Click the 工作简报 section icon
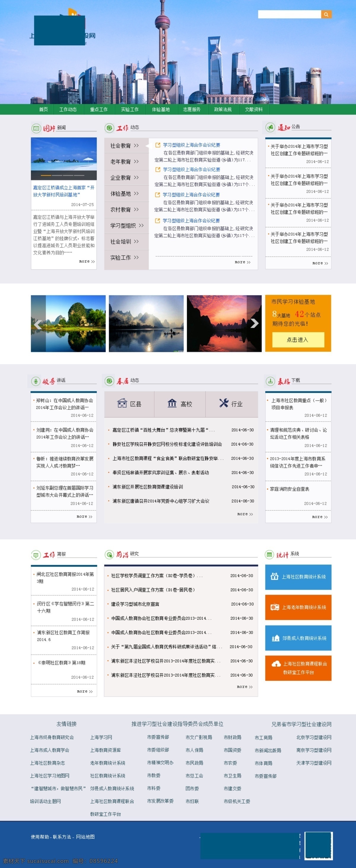This screenshot has height=868, width=356. [x=36, y=555]
